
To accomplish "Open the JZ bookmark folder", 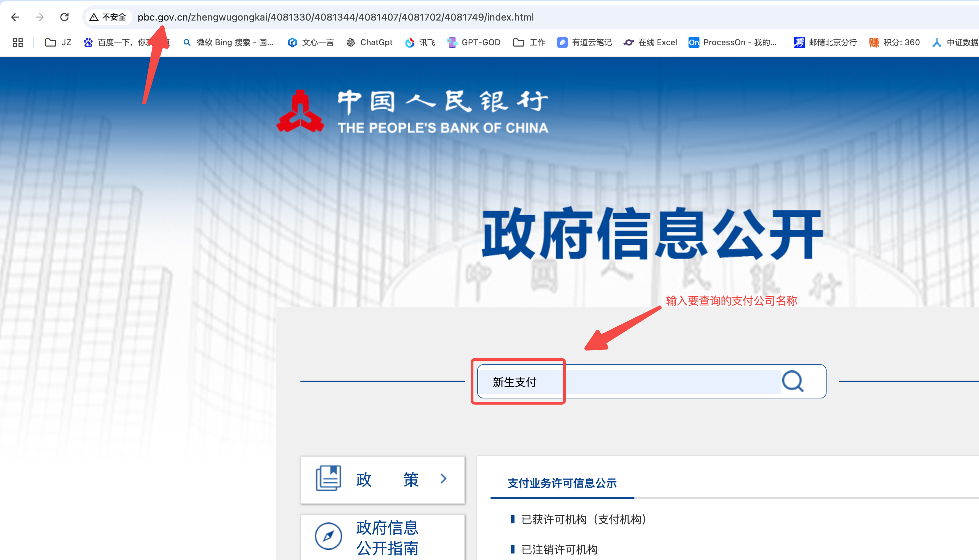I will (x=59, y=42).
